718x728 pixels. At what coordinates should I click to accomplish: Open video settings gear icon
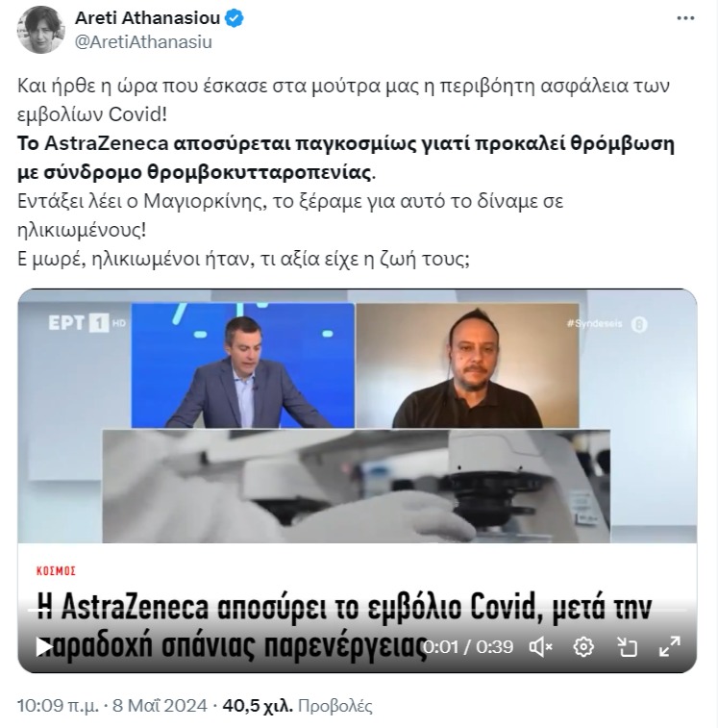click(x=583, y=646)
